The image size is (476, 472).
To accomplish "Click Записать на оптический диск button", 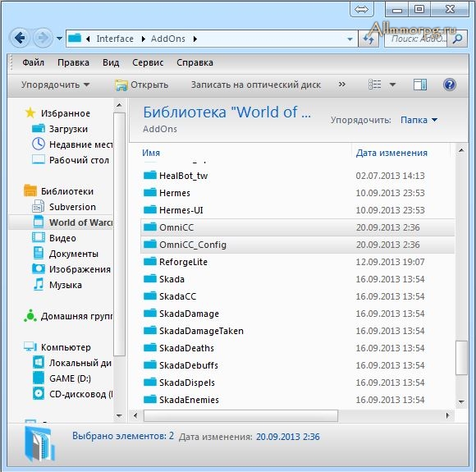I will point(255,85).
